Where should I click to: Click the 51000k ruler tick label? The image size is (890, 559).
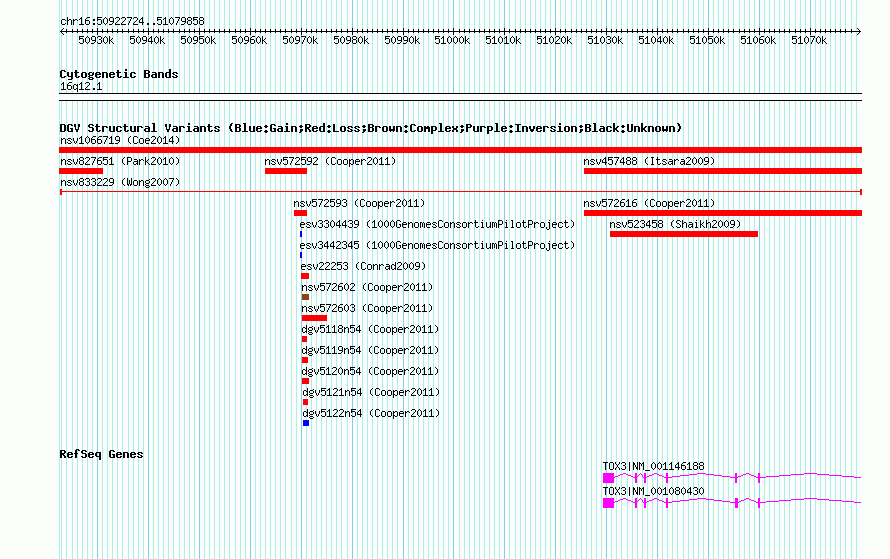click(x=452, y=40)
